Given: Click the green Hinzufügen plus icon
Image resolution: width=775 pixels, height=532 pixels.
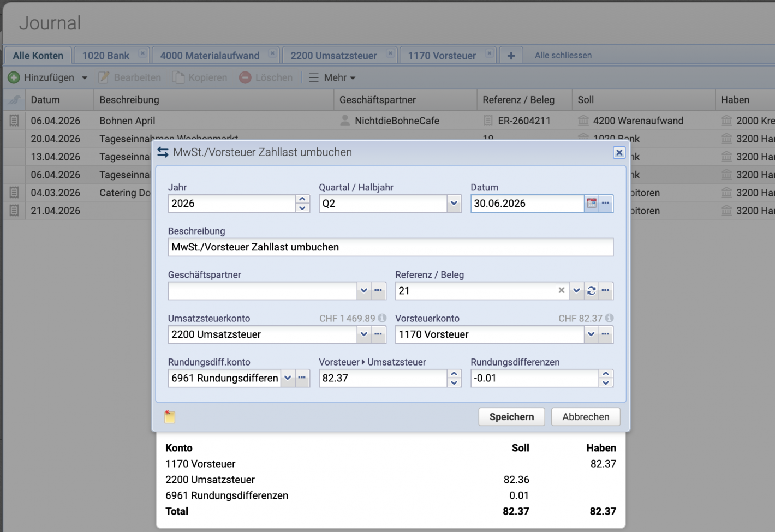Looking at the screenshot, I should click(x=14, y=77).
